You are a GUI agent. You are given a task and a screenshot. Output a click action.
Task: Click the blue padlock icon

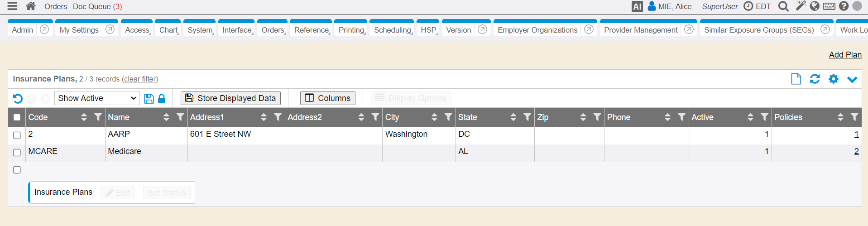click(x=162, y=98)
